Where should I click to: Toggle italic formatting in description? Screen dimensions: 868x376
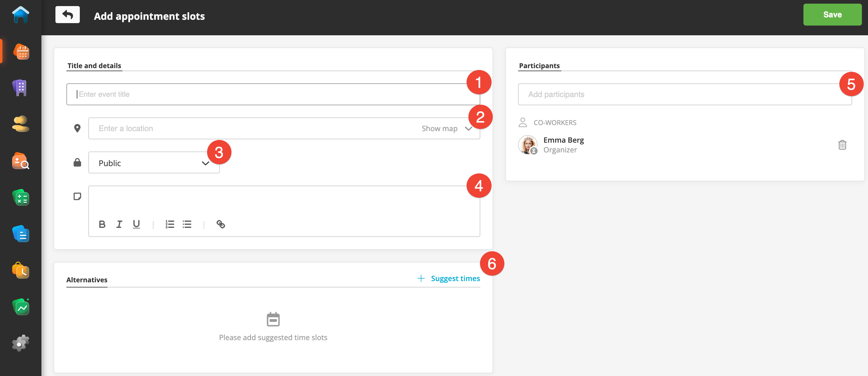coord(119,224)
